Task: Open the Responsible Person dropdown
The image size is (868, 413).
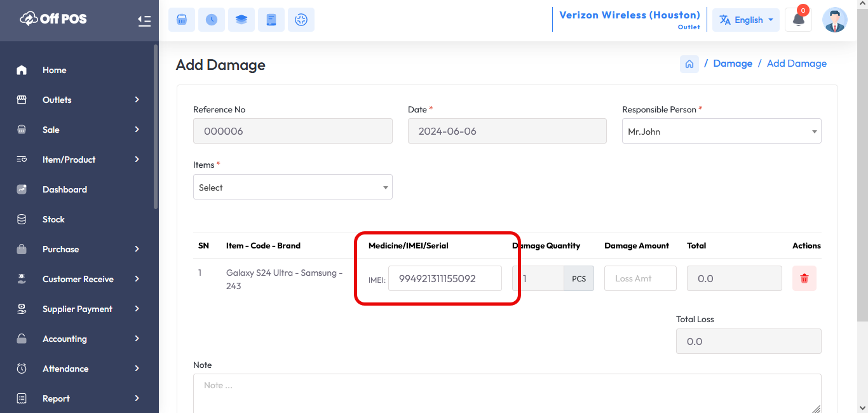Action: [x=721, y=132]
